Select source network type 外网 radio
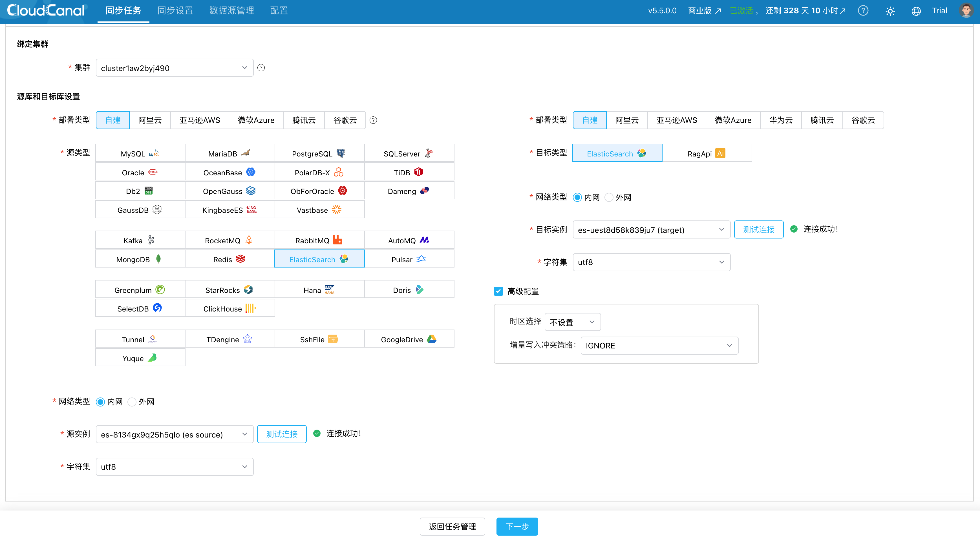The width and height of the screenshot is (980, 539). pos(132,402)
